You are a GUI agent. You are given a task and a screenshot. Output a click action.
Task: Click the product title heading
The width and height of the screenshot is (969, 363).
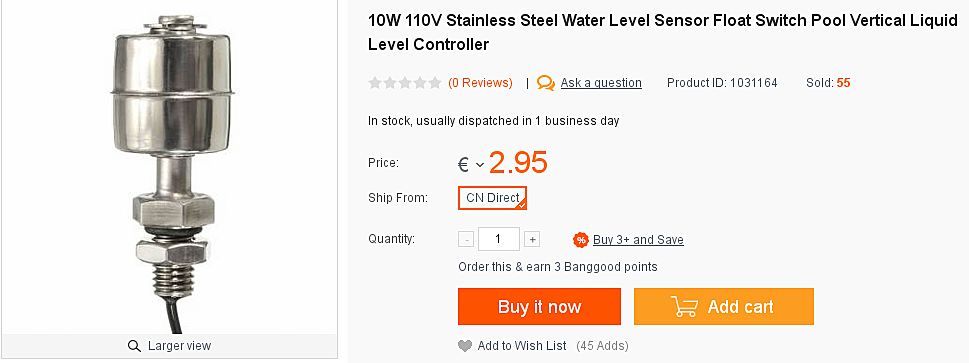[662, 33]
